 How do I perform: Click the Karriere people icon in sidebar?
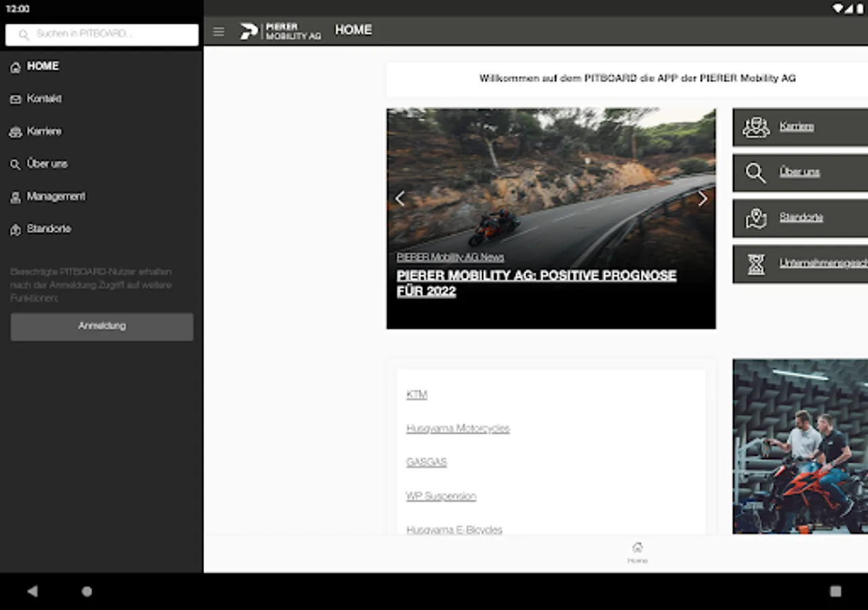pos(16,132)
